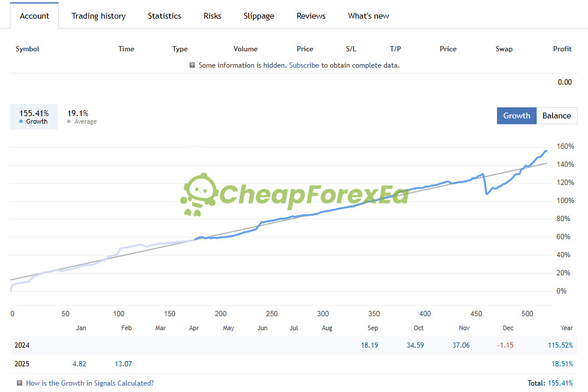Open 'How is the Growth in Signals Calculated?'
Viewport: 588px width, 392px height.
click(x=90, y=383)
